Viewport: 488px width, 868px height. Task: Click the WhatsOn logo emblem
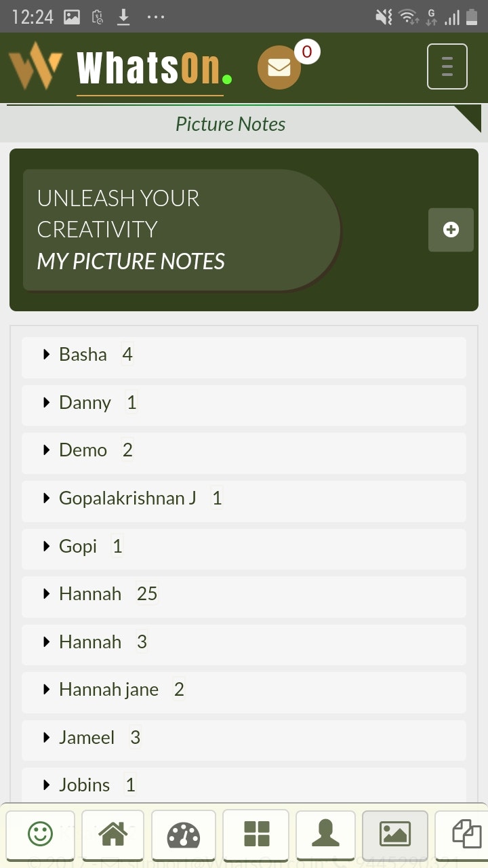(35, 66)
